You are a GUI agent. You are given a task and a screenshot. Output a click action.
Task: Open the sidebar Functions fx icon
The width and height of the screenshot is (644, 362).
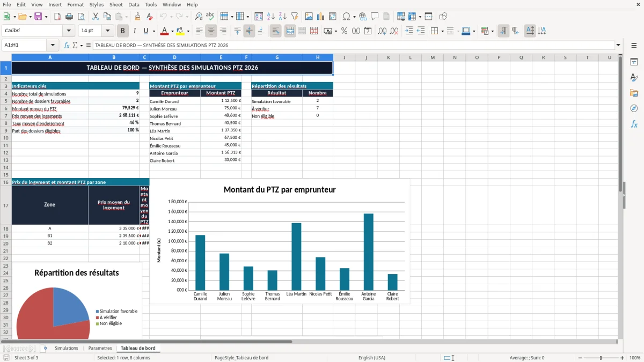pyautogui.click(x=634, y=124)
